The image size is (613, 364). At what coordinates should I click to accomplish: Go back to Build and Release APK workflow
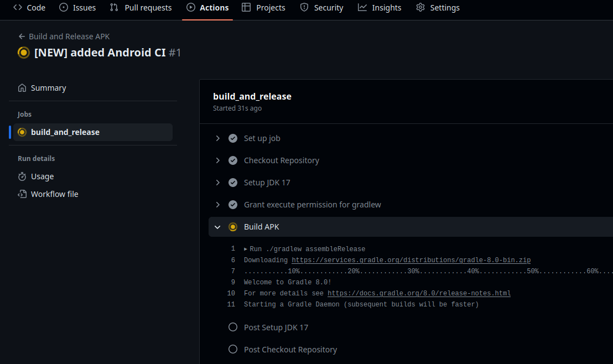pos(69,37)
